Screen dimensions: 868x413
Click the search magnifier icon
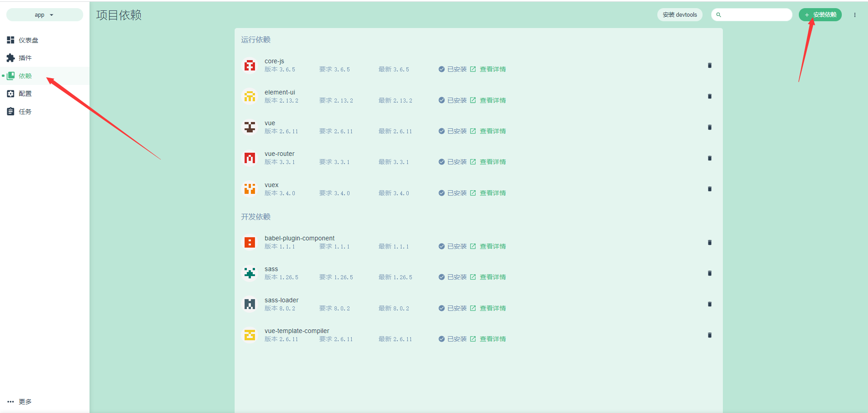718,15
